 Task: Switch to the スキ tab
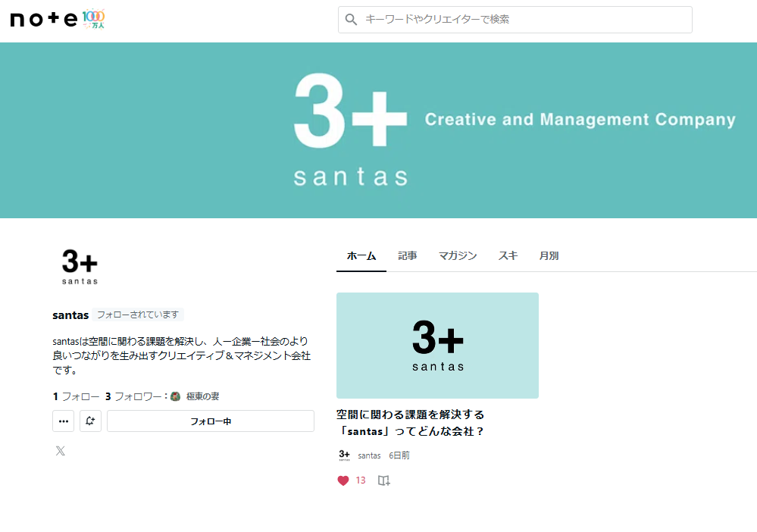click(x=508, y=256)
